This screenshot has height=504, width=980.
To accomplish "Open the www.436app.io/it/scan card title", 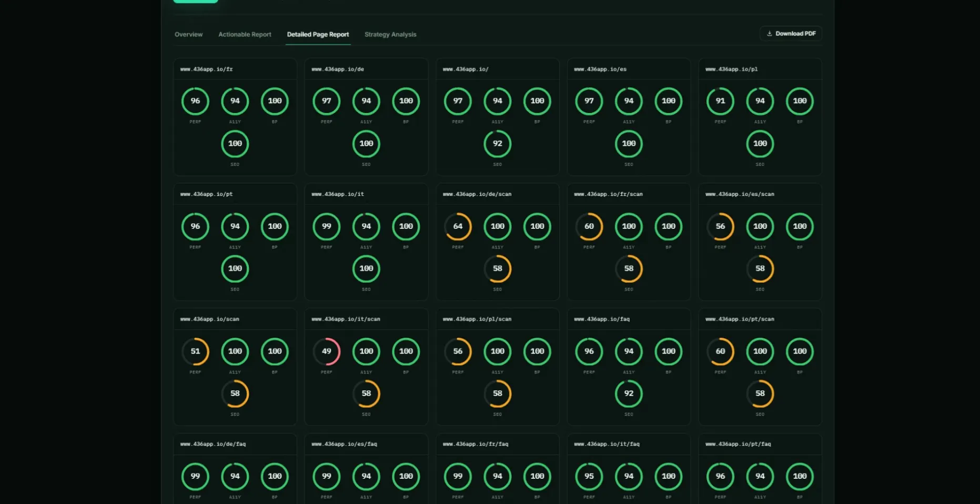I will (x=346, y=319).
